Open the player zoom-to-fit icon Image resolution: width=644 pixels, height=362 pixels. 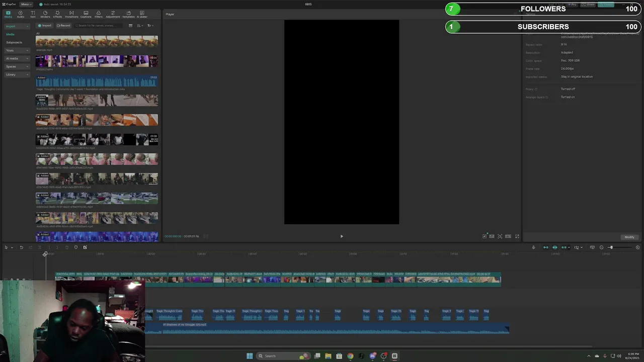click(x=500, y=236)
